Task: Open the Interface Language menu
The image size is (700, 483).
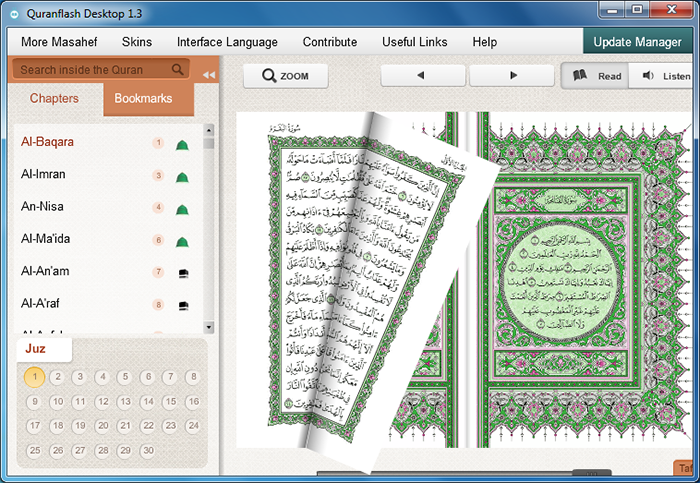Action: point(227,42)
